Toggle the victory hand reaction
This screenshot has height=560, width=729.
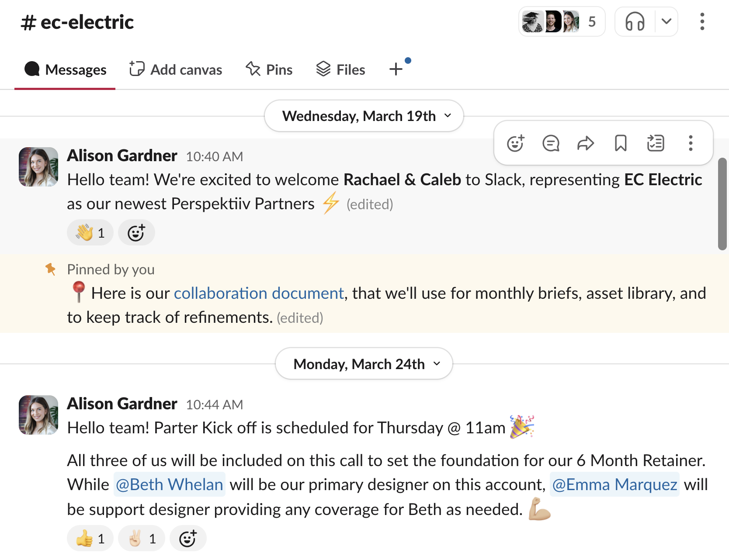(142, 539)
